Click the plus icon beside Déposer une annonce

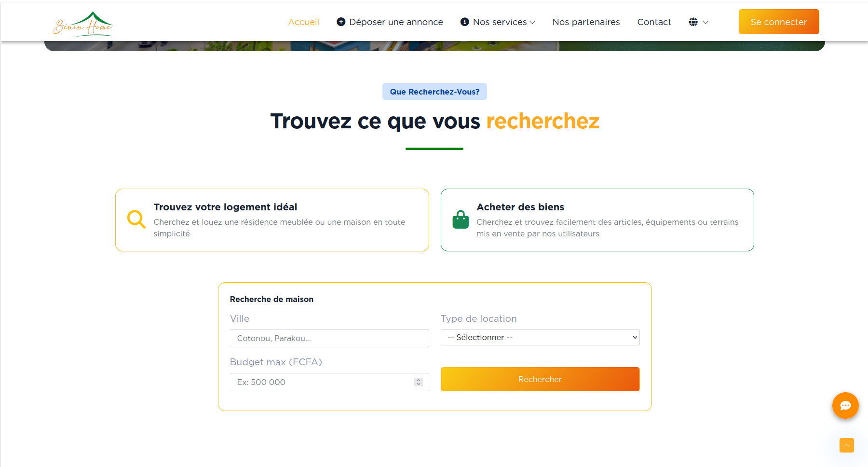pos(341,22)
